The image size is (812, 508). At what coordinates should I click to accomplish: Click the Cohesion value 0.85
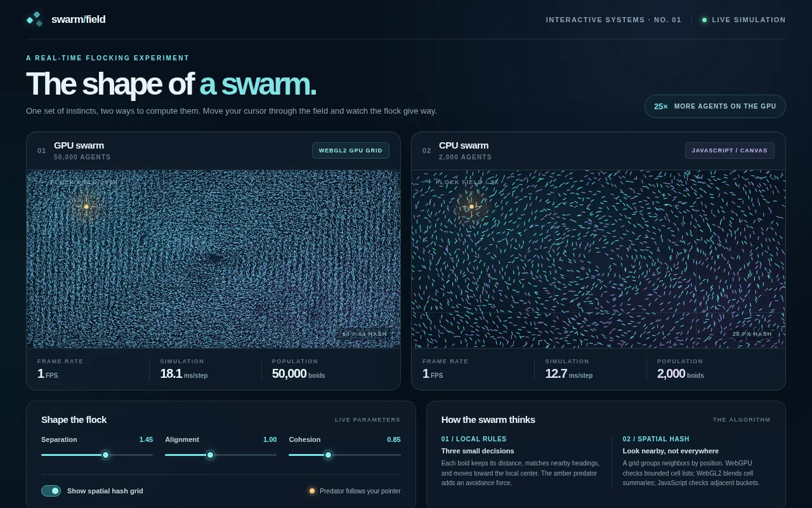(x=394, y=439)
